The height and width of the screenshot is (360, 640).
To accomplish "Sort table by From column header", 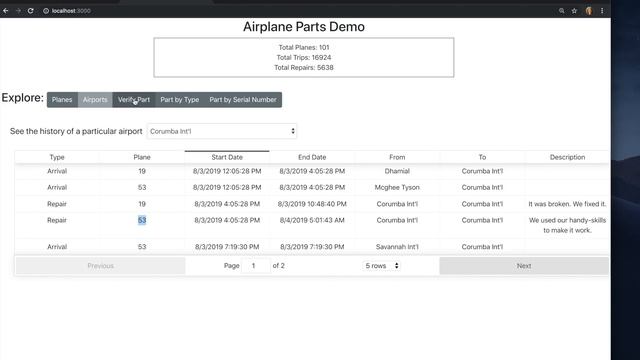I will tap(397, 157).
